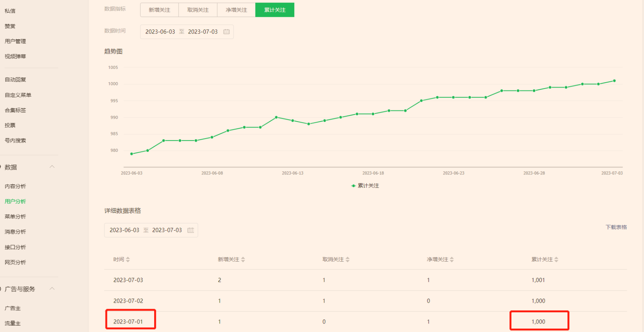
Task: Open calendar icon in table date range
Action: pos(191,230)
